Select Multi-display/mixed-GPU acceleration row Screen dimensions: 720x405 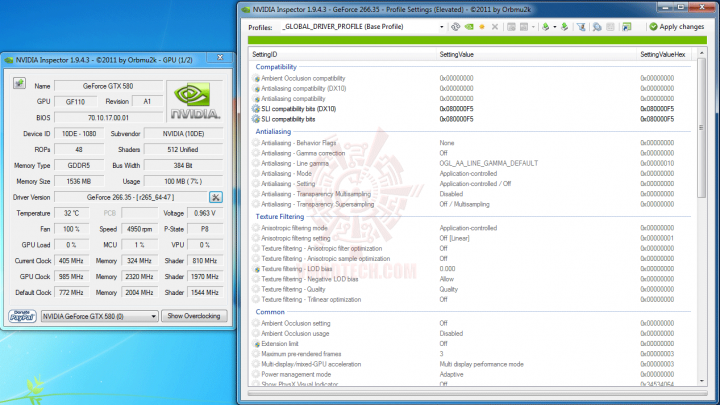(x=470, y=364)
